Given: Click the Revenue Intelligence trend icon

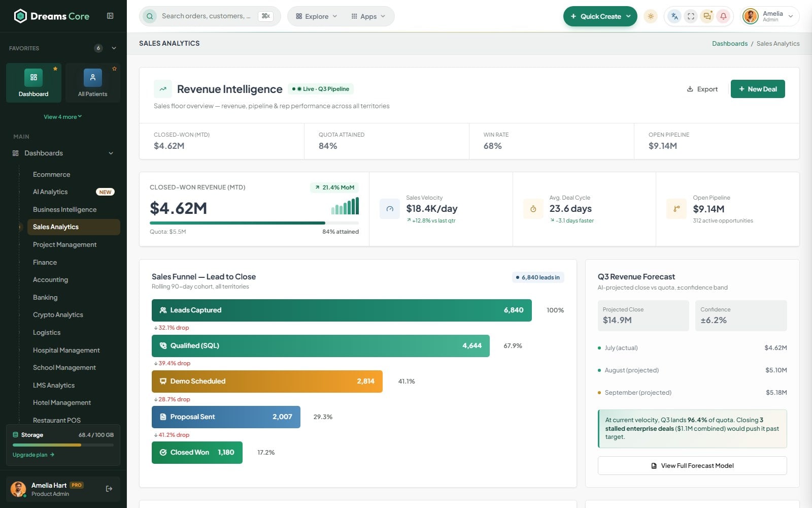Looking at the screenshot, I should click(163, 89).
